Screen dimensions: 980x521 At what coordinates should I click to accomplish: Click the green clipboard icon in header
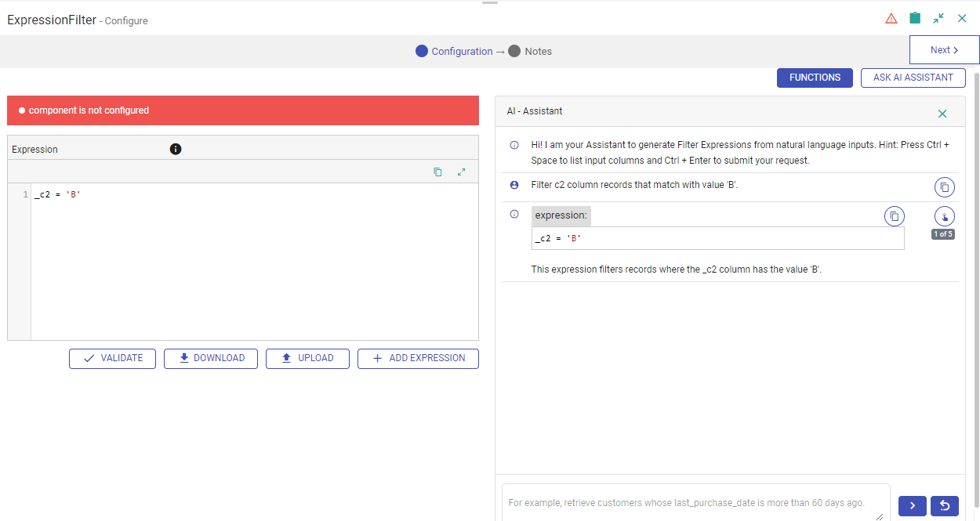pos(915,19)
